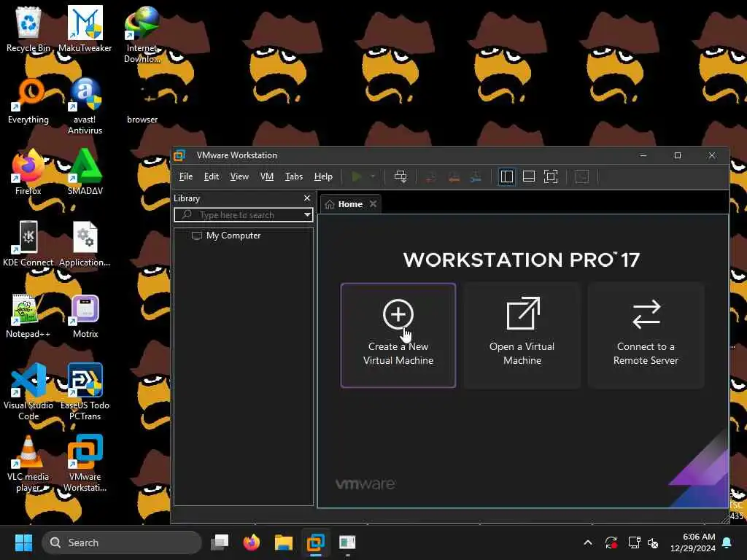The height and width of the screenshot is (560, 747).
Task: Click Open a Virtual Machine tile
Action: pyautogui.click(x=522, y=335)
